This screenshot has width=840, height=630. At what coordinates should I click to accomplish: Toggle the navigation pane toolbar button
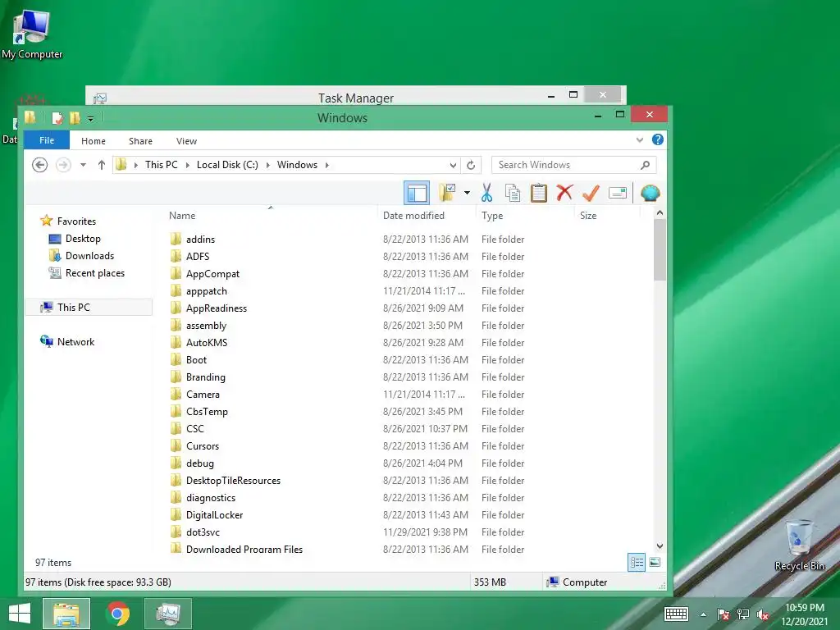(416, 193)
